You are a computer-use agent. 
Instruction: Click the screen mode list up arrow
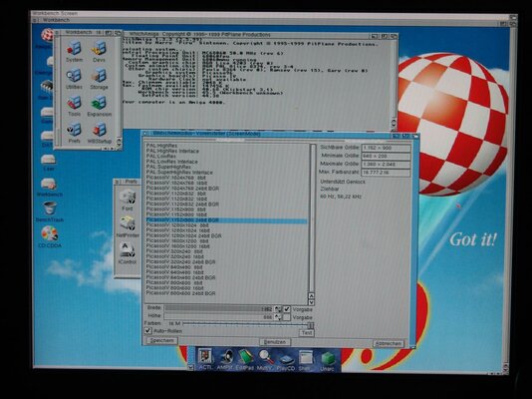[x=311, y=296]
